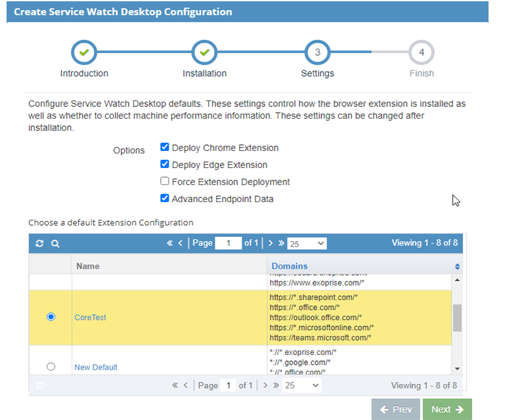Select the New Default radio button
The height and width of the screenshot is (420, 505).
[x=51, y=367]
